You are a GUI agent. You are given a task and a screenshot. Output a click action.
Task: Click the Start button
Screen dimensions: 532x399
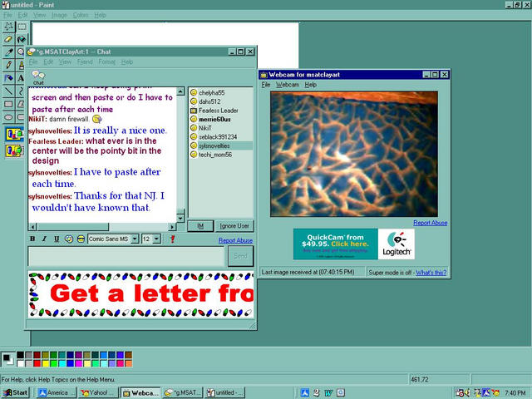point(15,393)
